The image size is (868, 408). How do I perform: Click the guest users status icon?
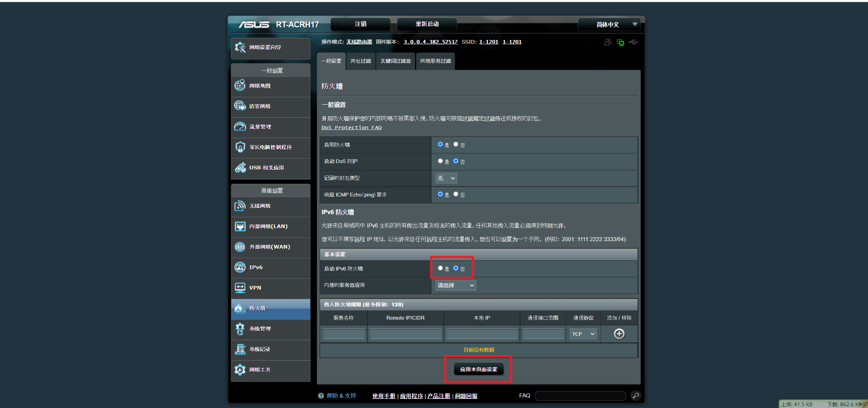click(x=608, y=42)
